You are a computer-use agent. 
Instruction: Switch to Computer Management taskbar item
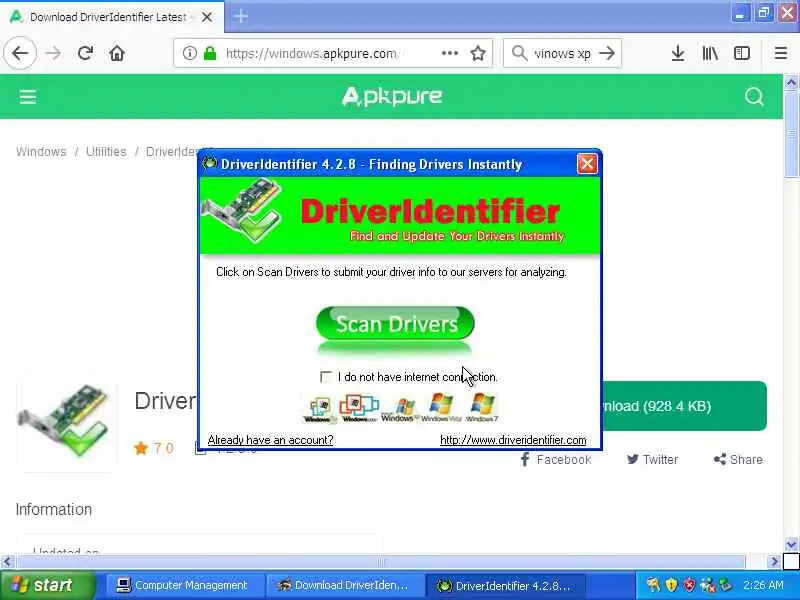tap(183, 585)
